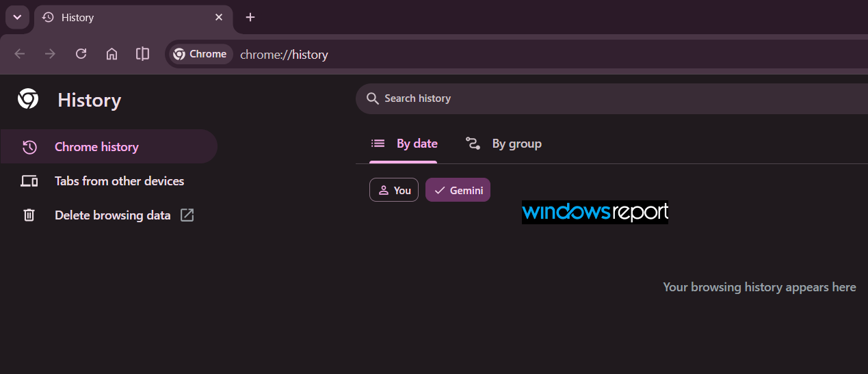Select Chrome history in sidebar

click(x=109, y=146)
